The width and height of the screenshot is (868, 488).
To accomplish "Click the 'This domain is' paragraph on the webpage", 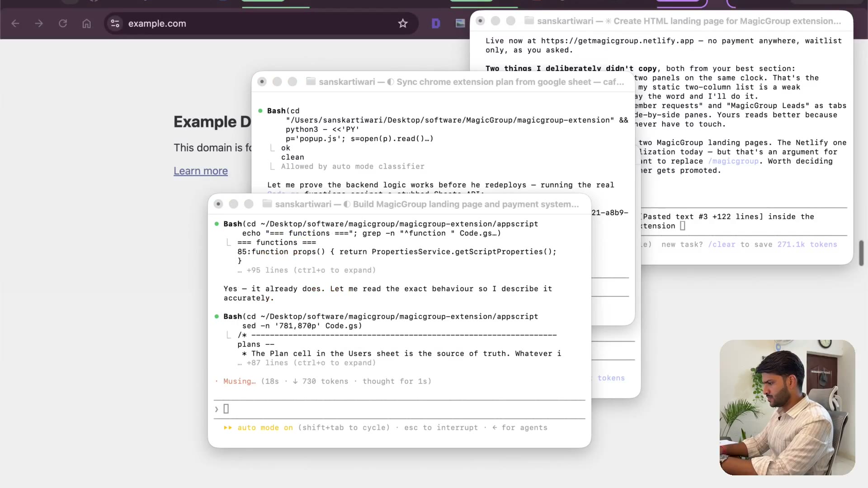I will (x=213, y=148).
